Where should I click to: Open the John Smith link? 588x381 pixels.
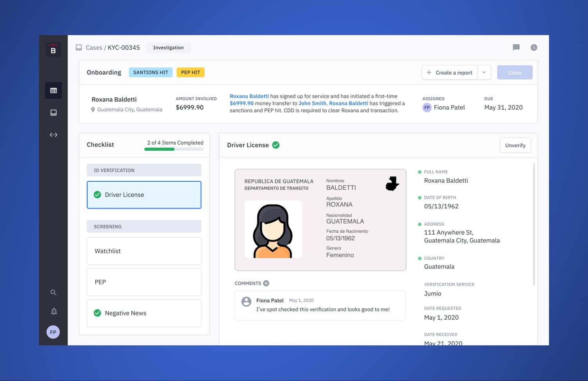(312, 103)
